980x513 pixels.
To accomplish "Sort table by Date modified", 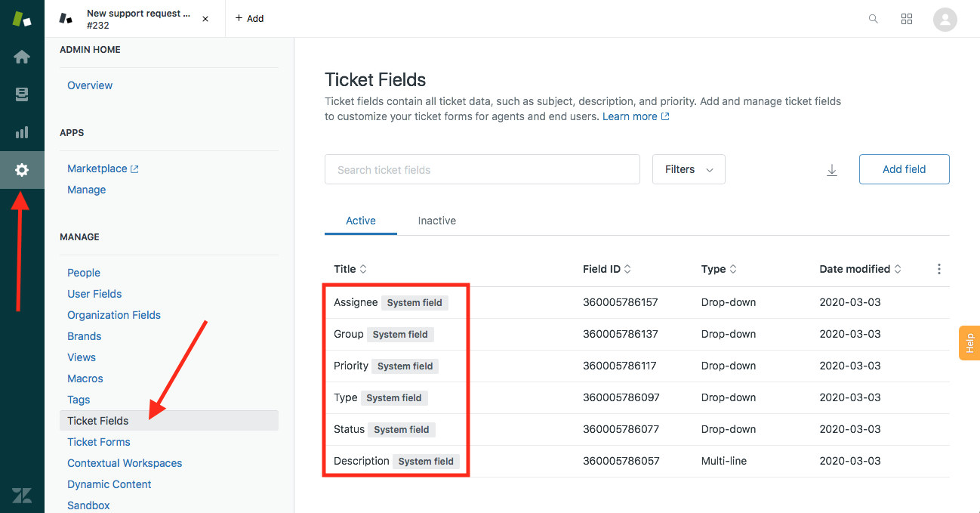I will (860, 269).
